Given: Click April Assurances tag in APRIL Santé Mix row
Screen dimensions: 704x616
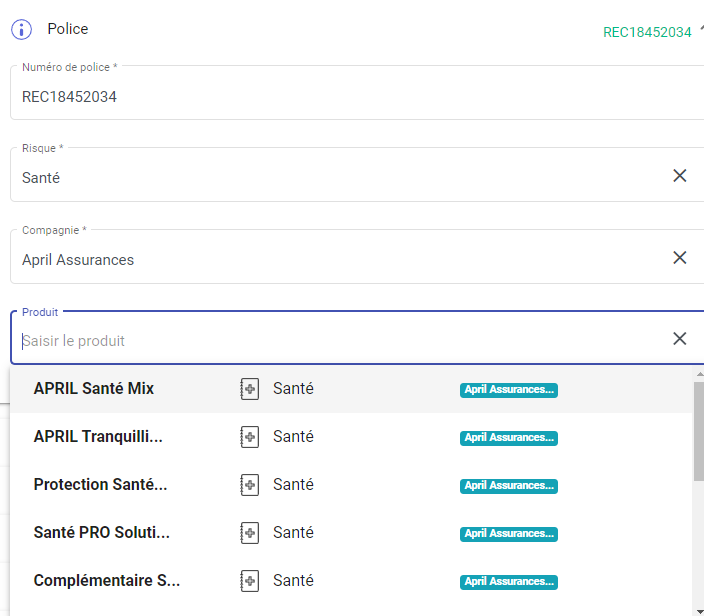Looking at the screenshot, I should 509,390.
